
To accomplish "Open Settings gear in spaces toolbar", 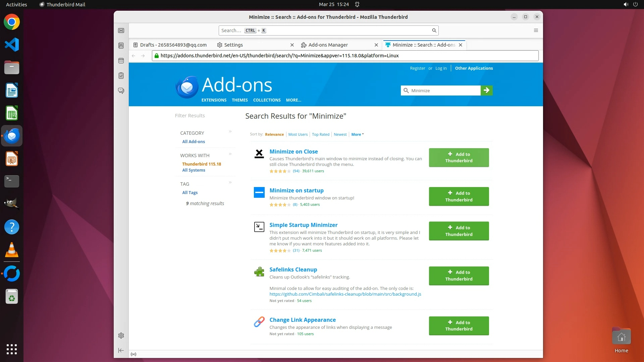I will 121,336.
